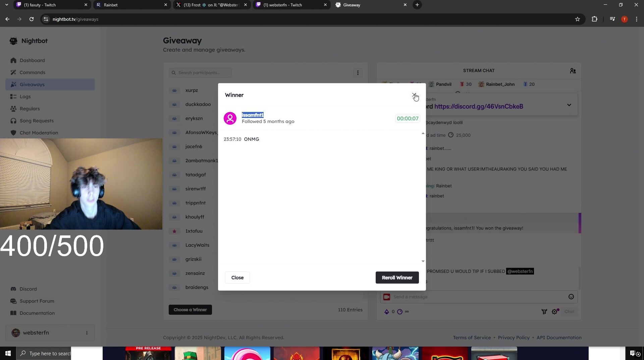Click the chat rewards trophy icon
644x360 pixels.
[x=544, y=312]
